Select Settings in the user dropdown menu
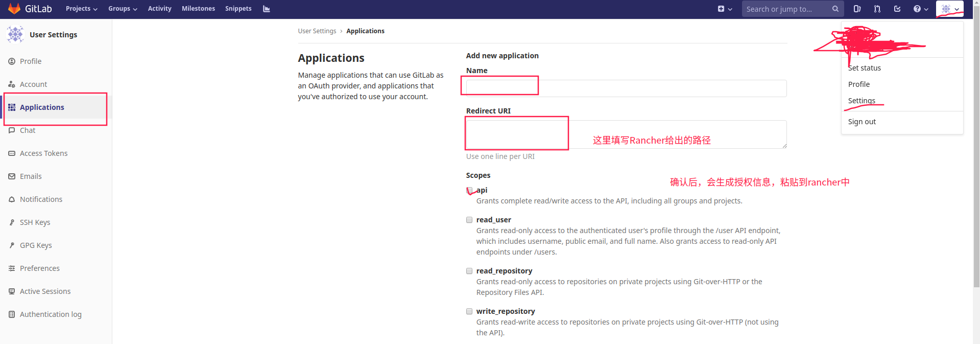 862,101
